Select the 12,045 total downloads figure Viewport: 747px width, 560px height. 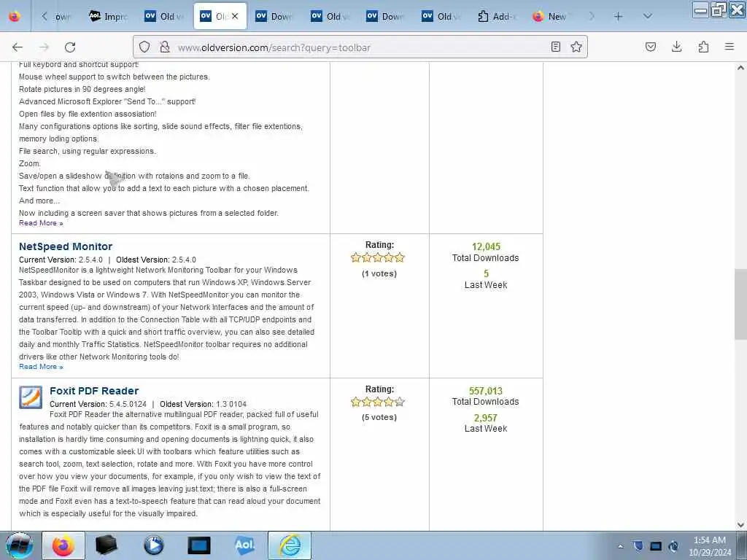pyautogui.click(x=486, y=246)
